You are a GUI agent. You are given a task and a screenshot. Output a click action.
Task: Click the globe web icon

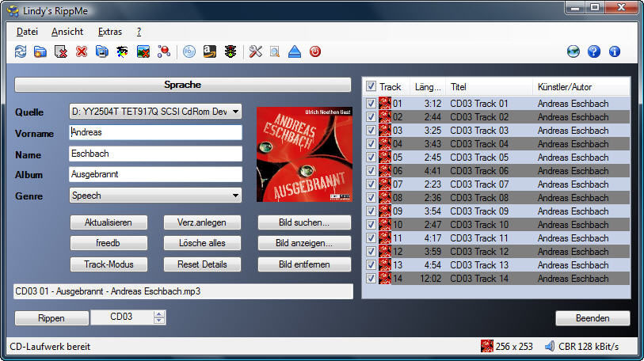pyautogui.click(x=574, y=52)
